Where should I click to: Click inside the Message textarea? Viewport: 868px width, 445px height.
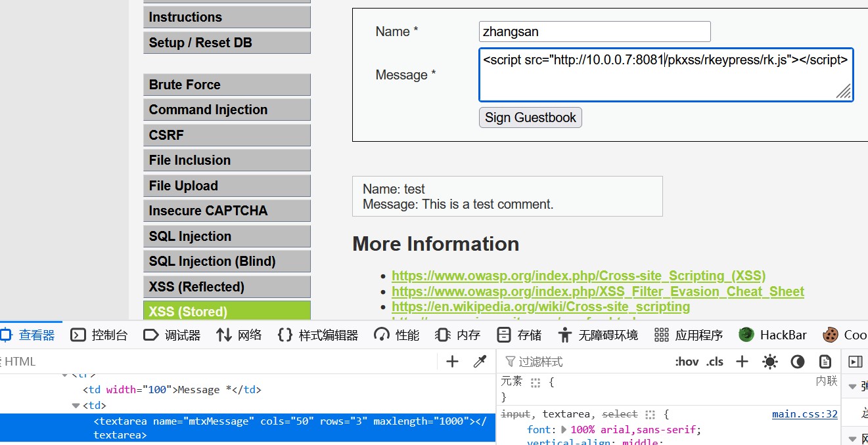tap(666, 75)
